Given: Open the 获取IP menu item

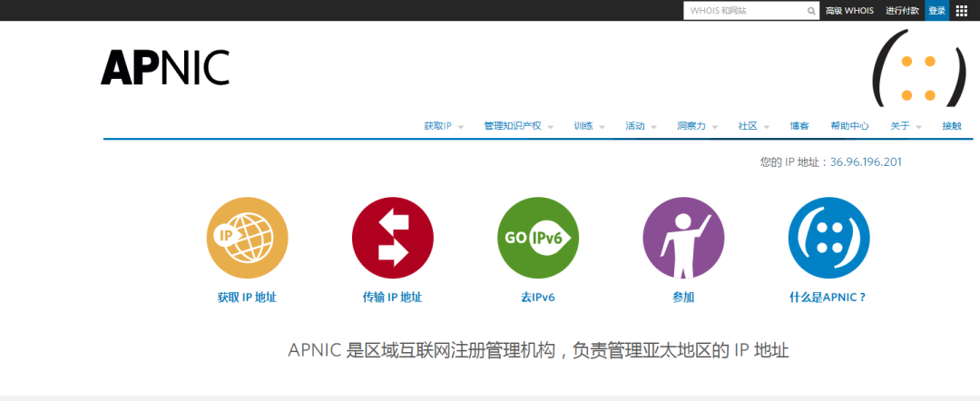Looking at the screenshot, I should [437, 125].
